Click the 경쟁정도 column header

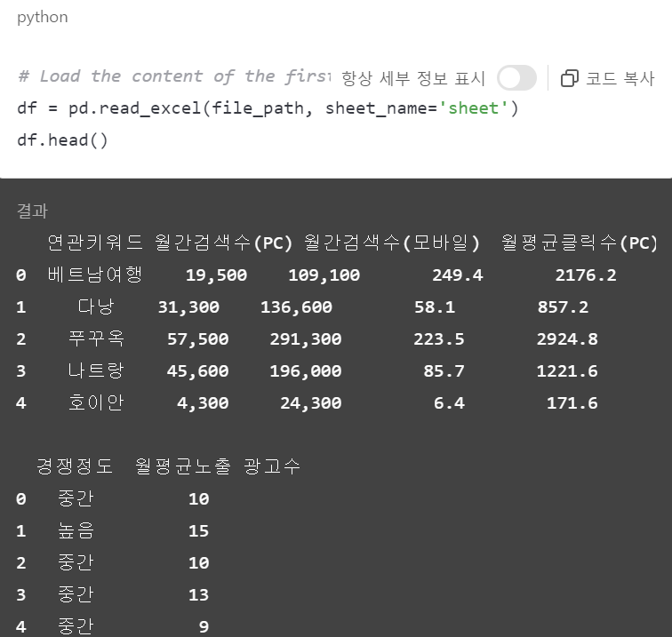point(75,466)
